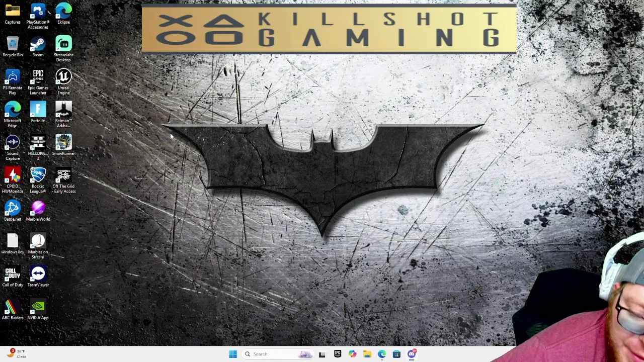Open Streamlabs Desktop shortcut
This screenshot has width=644, height=362.
[63, 49]
